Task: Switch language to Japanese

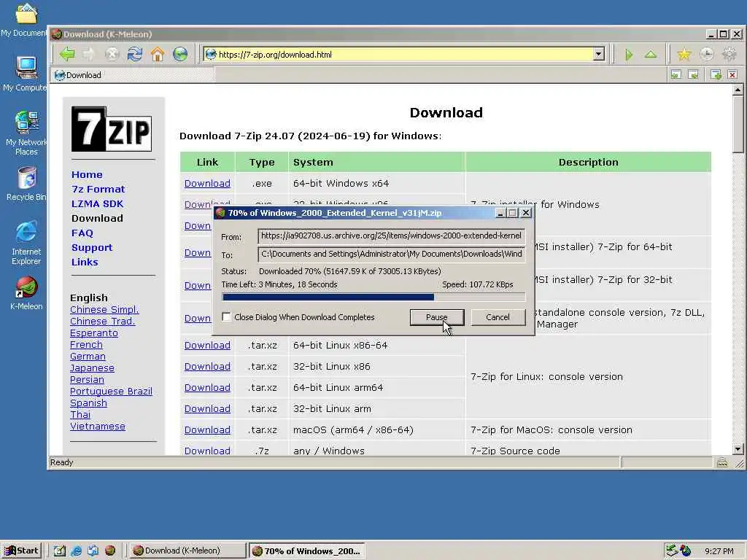Action: coord(92,368)
